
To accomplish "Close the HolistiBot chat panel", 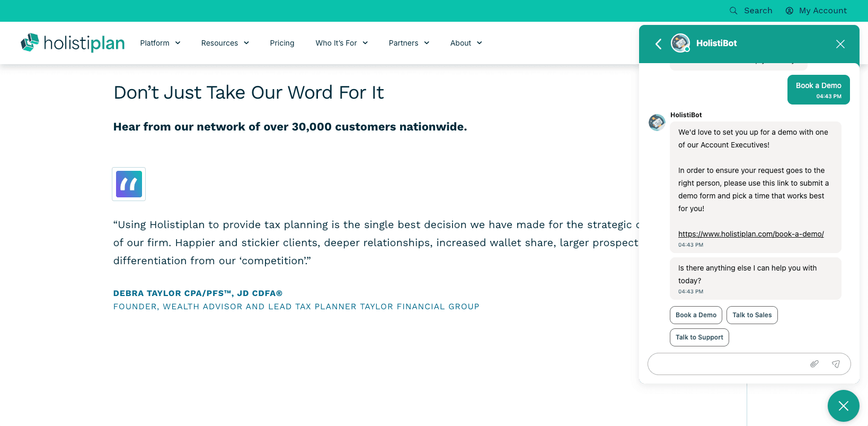I will (x=840, y=44).
